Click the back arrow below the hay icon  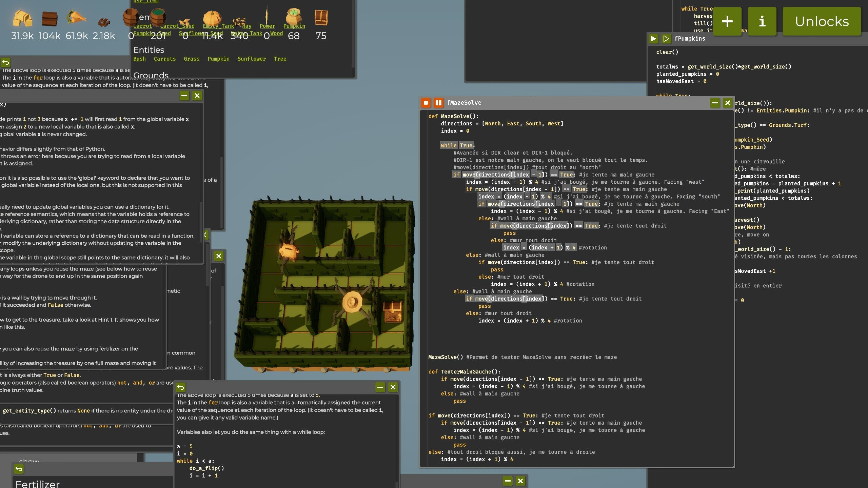click(6, 62)
